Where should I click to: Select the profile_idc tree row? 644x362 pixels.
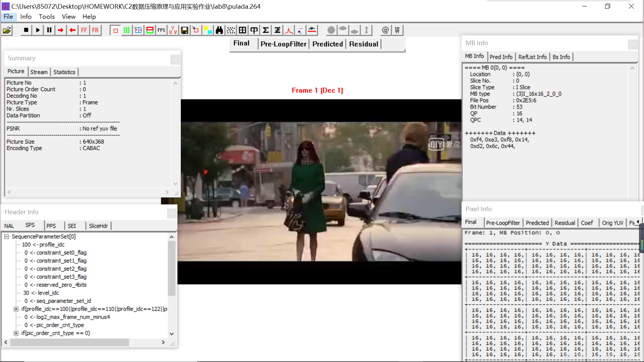coord(43,245)
